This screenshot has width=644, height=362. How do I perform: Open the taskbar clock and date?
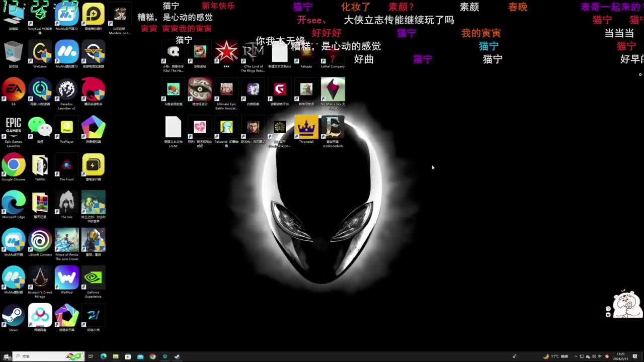620,356
